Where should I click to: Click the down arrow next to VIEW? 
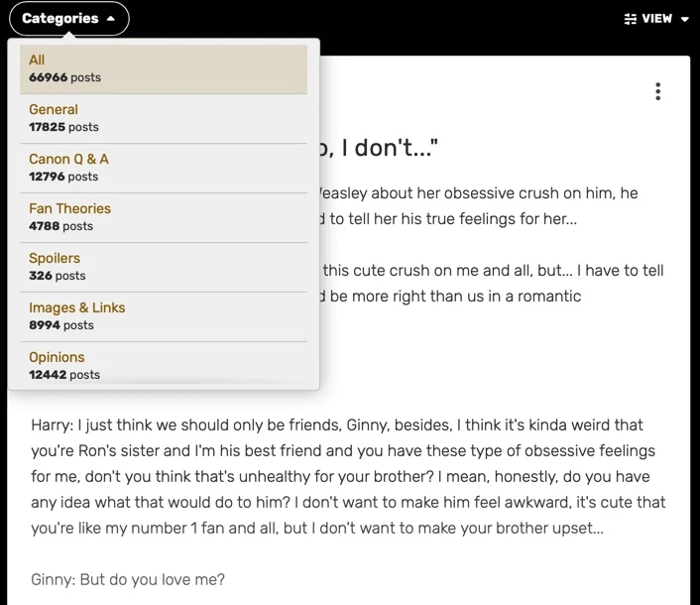684,19
